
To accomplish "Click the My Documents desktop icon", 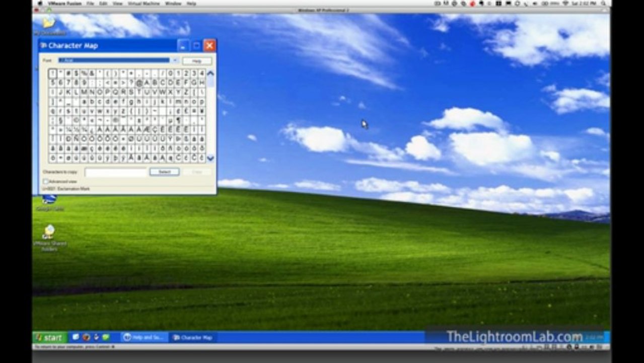I will coord(49,26).
